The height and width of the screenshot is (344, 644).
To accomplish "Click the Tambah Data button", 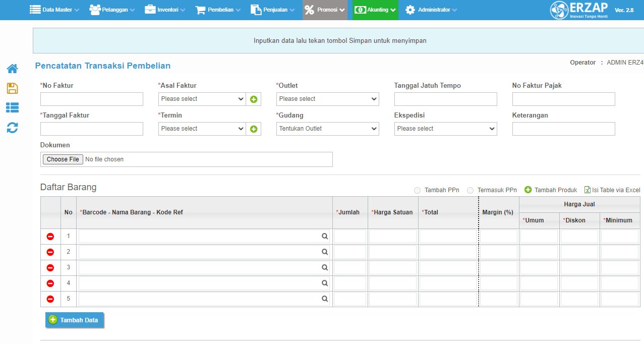I will click(x=75, y=320).
